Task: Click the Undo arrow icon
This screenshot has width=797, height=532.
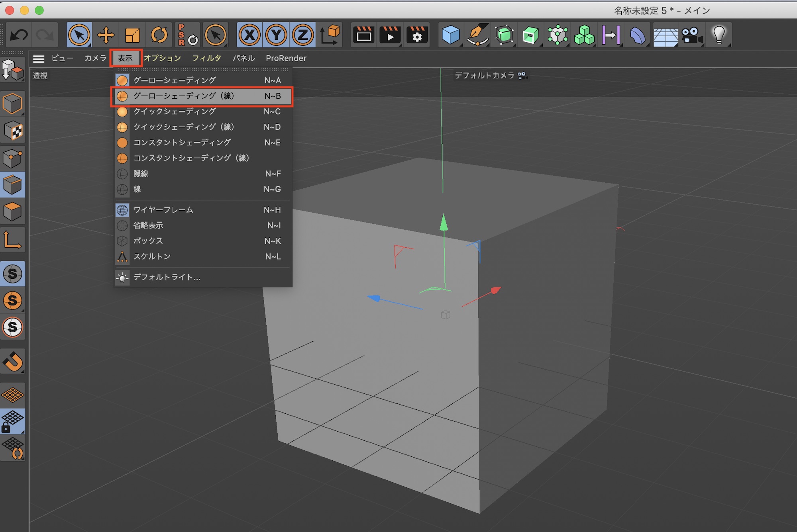Action: coord(19,35)
